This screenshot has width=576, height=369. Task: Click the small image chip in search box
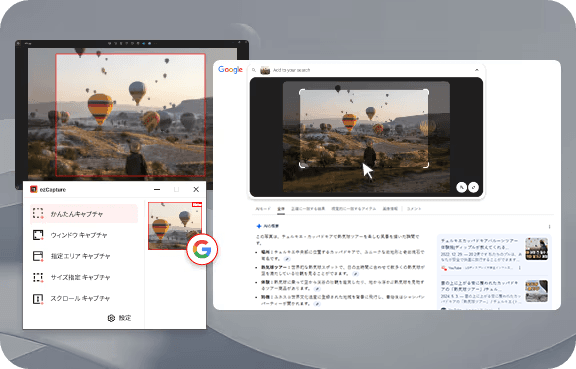265,70
